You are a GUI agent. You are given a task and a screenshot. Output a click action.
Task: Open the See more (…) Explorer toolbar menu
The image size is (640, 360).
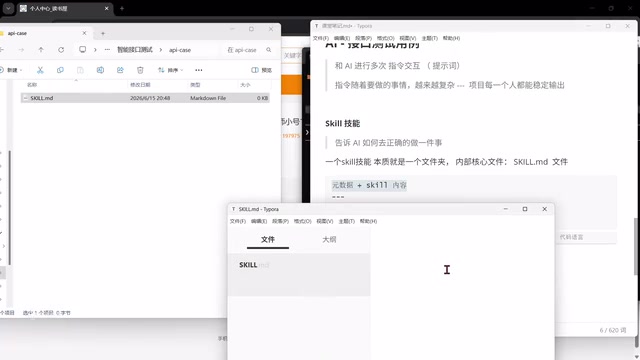(199, 70)
